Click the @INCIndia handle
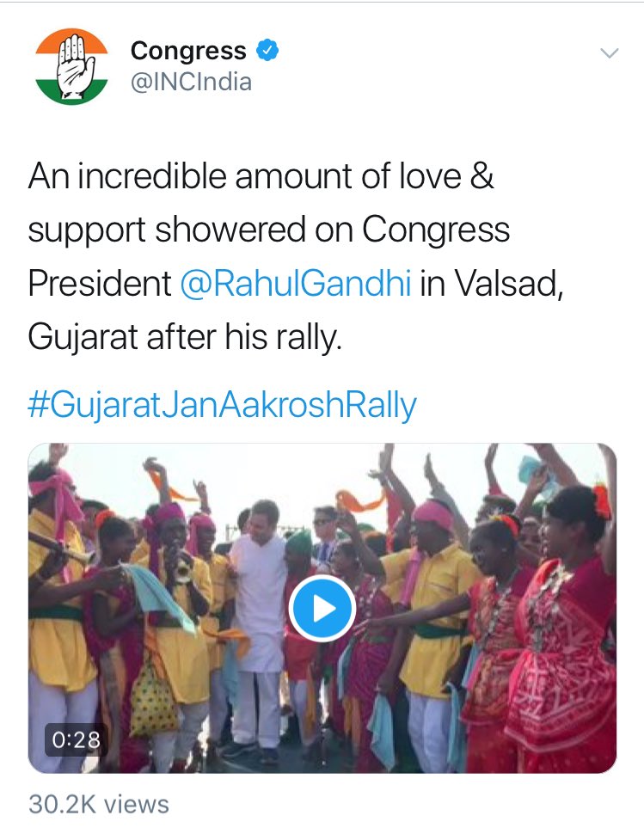 pyautogui.click(x=191, y=83)
